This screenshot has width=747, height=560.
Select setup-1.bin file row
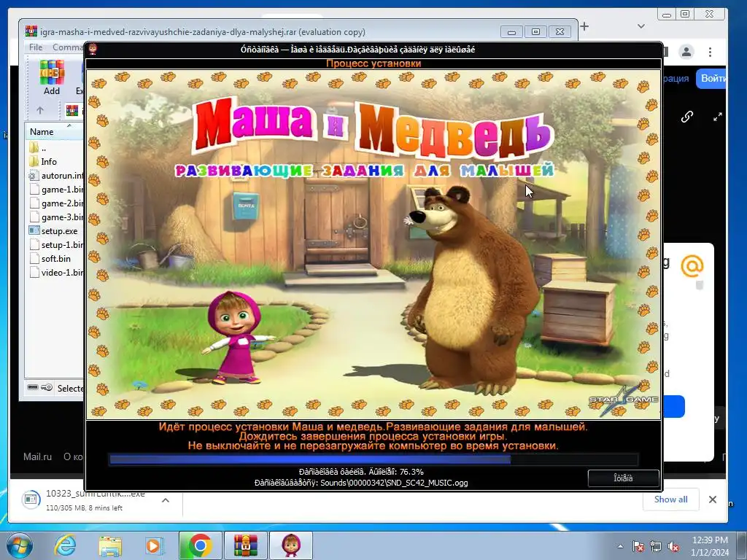tap(56, 245)
